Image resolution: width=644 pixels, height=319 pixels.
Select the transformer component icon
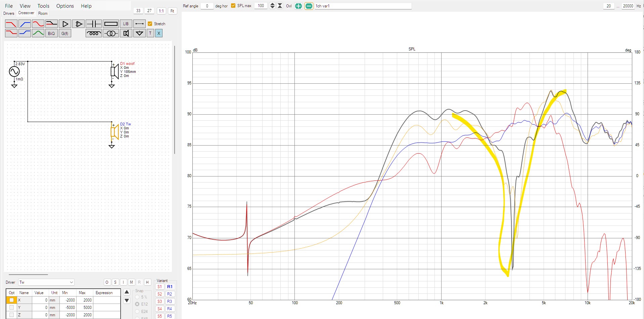(x=110, y=33)
